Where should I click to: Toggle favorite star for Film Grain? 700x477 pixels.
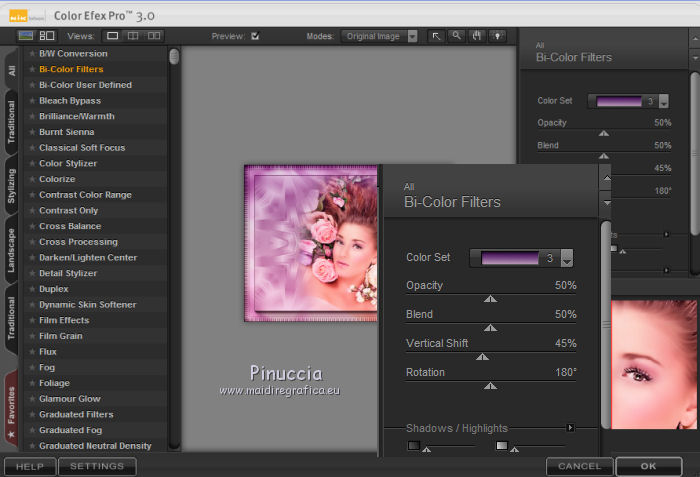pyautogui.click(x=32, y=336)
